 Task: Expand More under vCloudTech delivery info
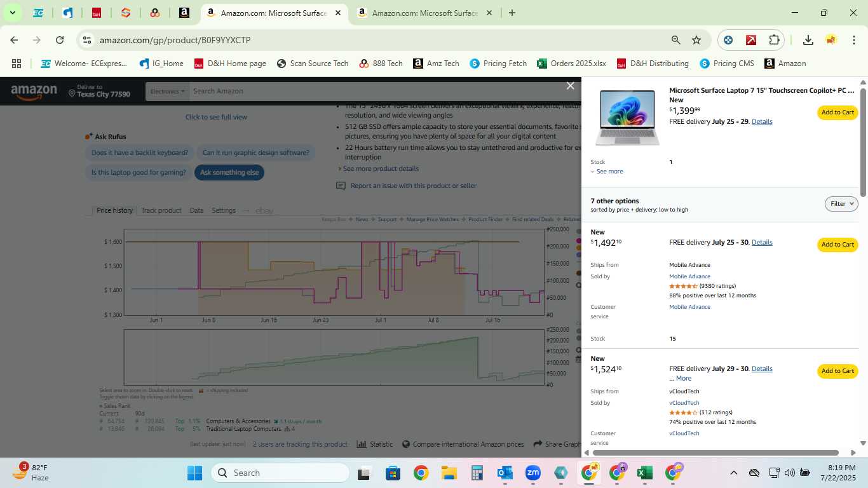point(684,378)
